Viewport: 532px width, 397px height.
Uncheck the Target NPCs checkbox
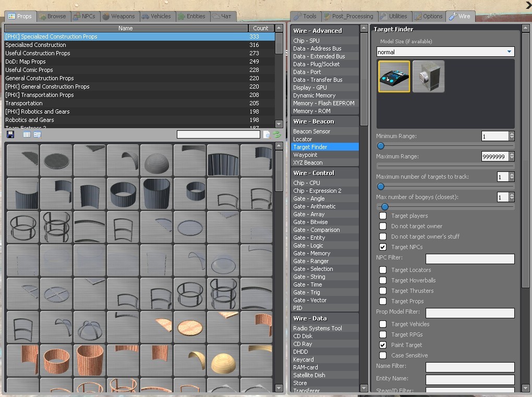tap(383, 247)
